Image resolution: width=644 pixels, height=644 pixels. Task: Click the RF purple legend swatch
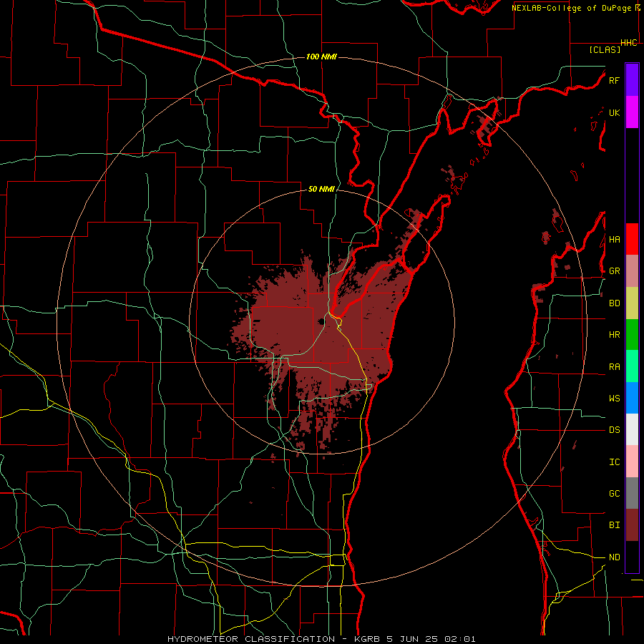(x=632, y=80)
